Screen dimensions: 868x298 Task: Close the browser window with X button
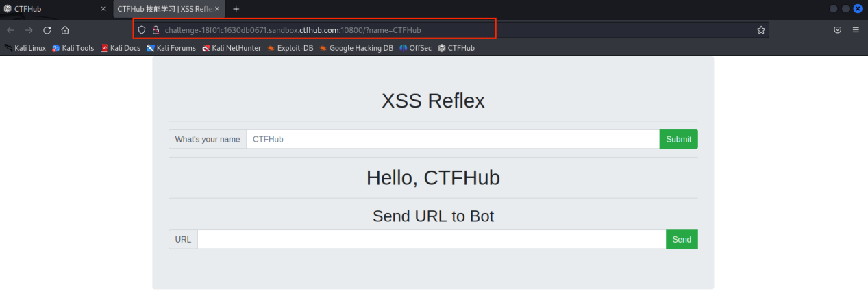point(857,9)
